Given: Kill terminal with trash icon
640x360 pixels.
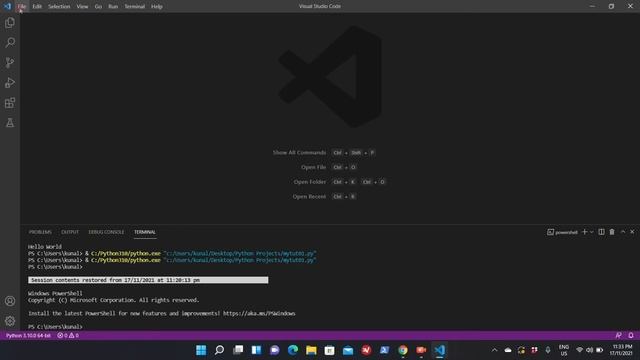Looking at the screenshot, I should coord(612,232).
